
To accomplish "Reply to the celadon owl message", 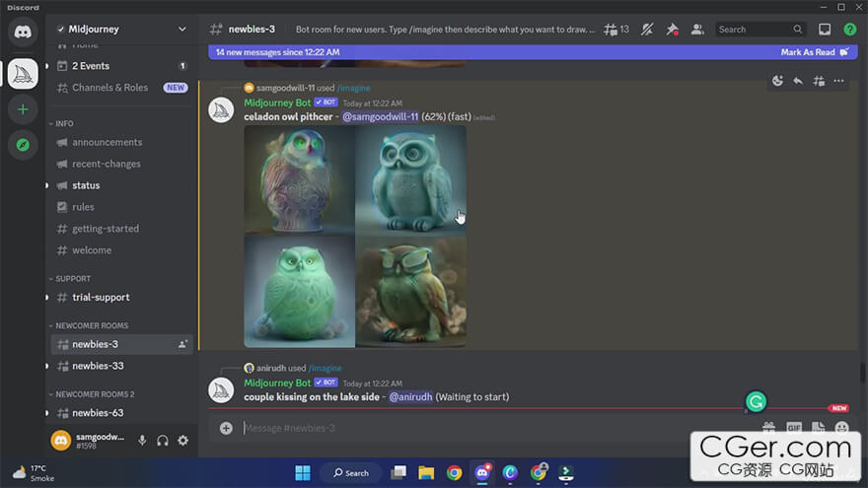I will point(798,81).
